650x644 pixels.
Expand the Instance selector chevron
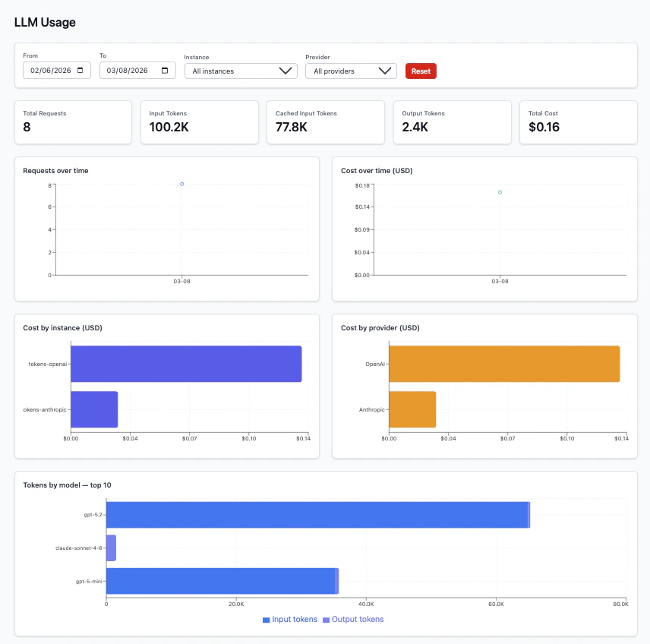pos(286,71)
